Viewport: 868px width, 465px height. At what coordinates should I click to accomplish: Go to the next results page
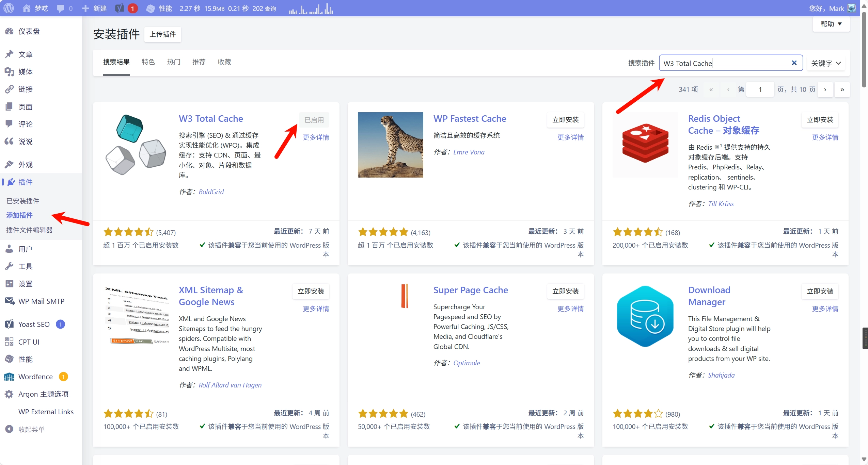[x=825, y=90]
